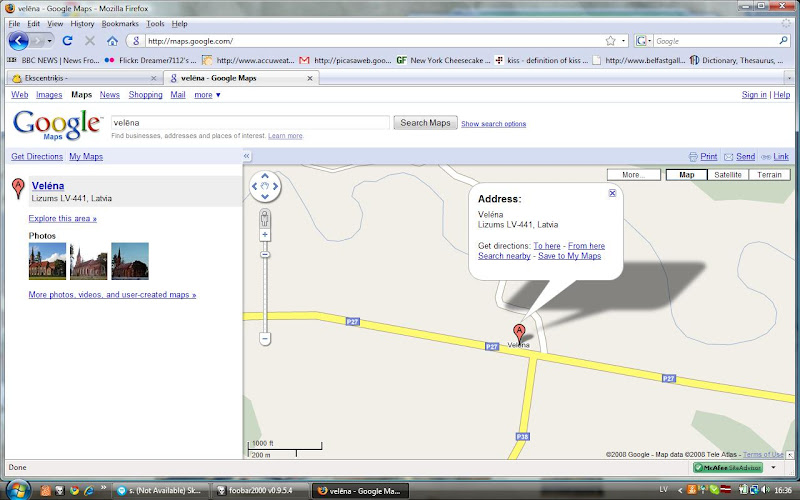The width and height of the screenshot is (800, 500).
Task: Open the More... map layers button
Action: (x=634, y=174)
